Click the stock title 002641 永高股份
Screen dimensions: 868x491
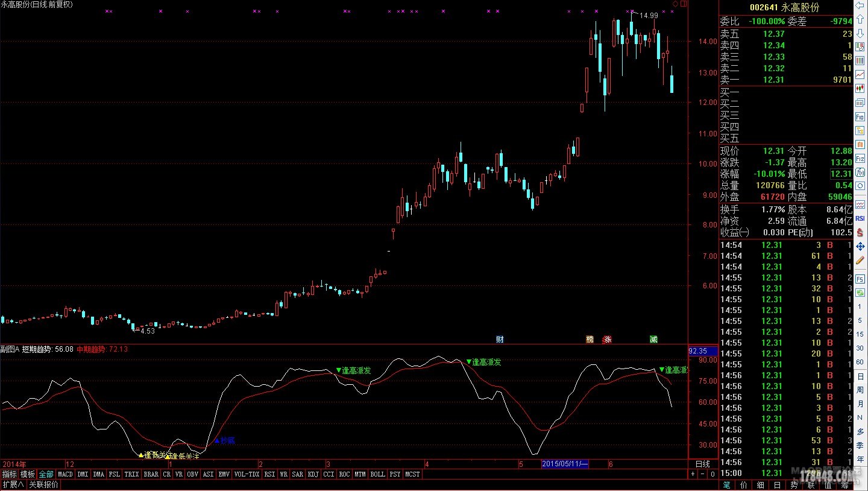[x=784, y=8]
